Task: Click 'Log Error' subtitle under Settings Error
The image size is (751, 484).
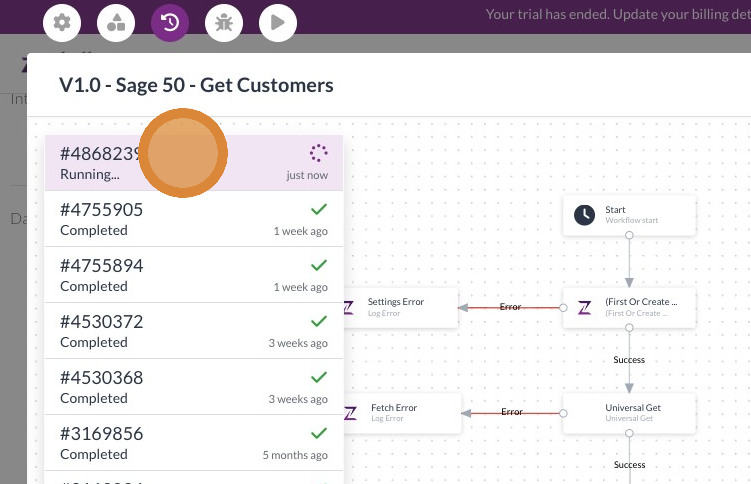Action: (384, 313)
